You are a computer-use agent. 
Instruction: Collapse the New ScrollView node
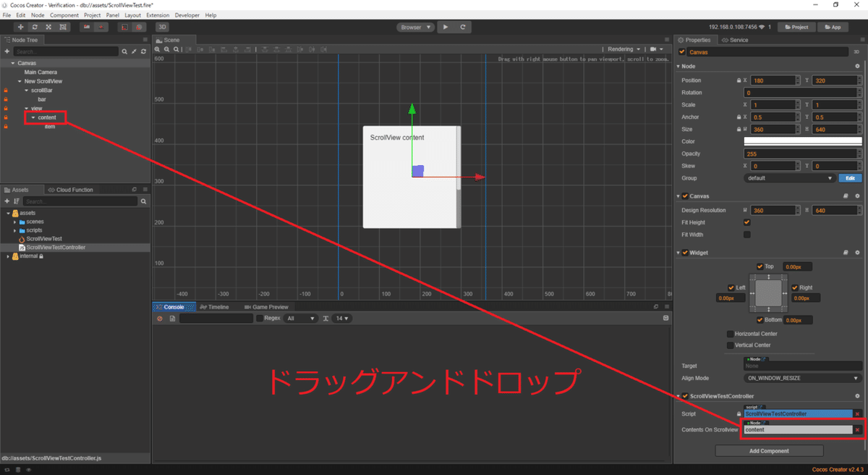pos(20,81)
